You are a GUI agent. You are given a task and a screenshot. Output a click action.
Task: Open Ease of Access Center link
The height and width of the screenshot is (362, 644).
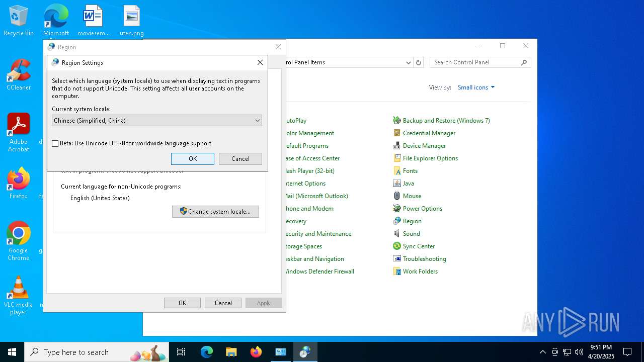click(x=312, y=158)
